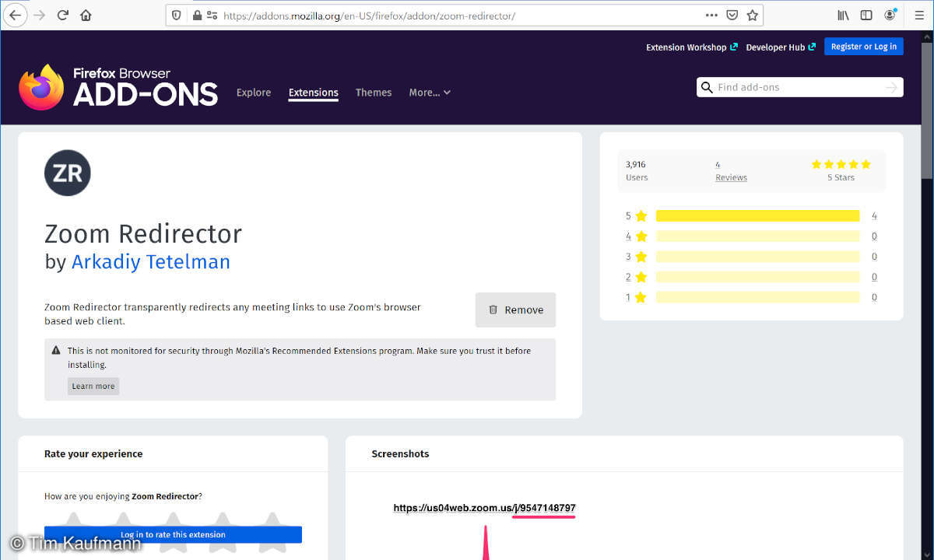Click the 3,916 Users count

(637, 170)
